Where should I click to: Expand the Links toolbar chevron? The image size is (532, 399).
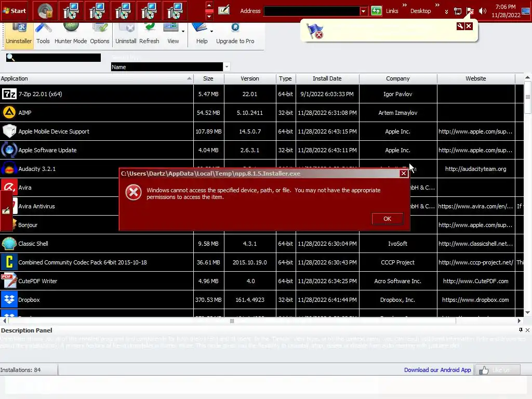coord(404,5)
